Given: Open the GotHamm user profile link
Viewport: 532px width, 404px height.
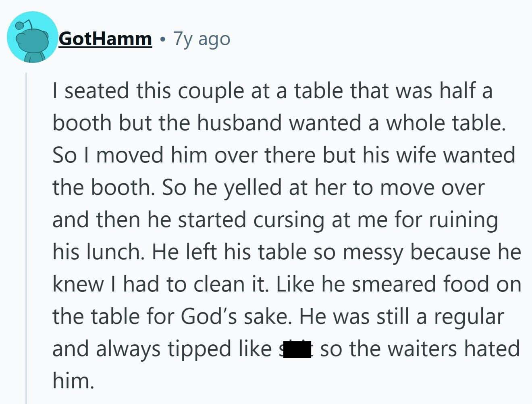Looking at the screenshot, I should click(x=105, y=39).
